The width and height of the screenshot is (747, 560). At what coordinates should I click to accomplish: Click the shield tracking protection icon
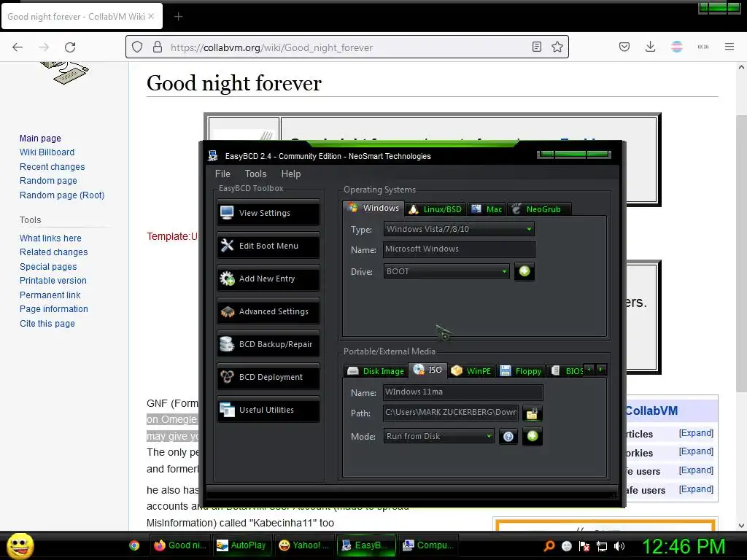point(137,47)
